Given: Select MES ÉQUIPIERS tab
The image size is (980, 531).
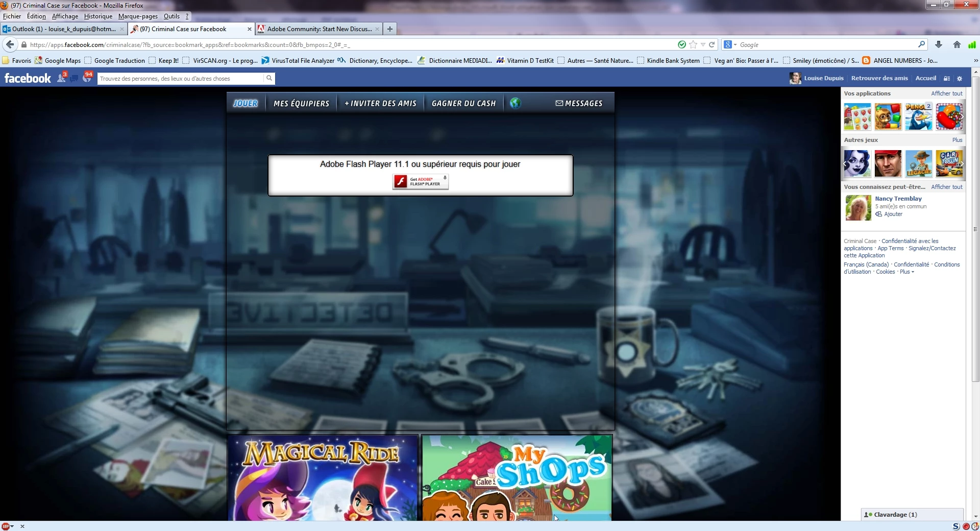Looking at the screenshot, I should click(x=302, y=103).
